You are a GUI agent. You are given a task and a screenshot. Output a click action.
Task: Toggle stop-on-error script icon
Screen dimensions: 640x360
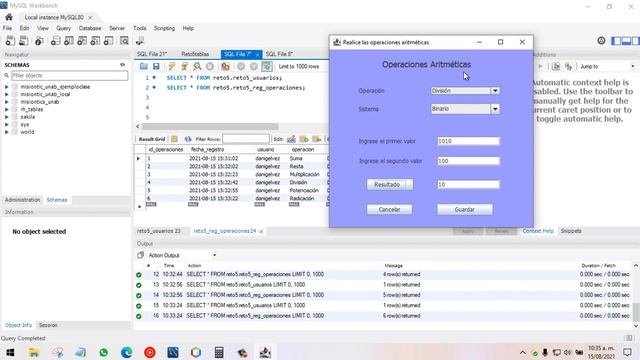pyautogui.click(x=225, y=66)
